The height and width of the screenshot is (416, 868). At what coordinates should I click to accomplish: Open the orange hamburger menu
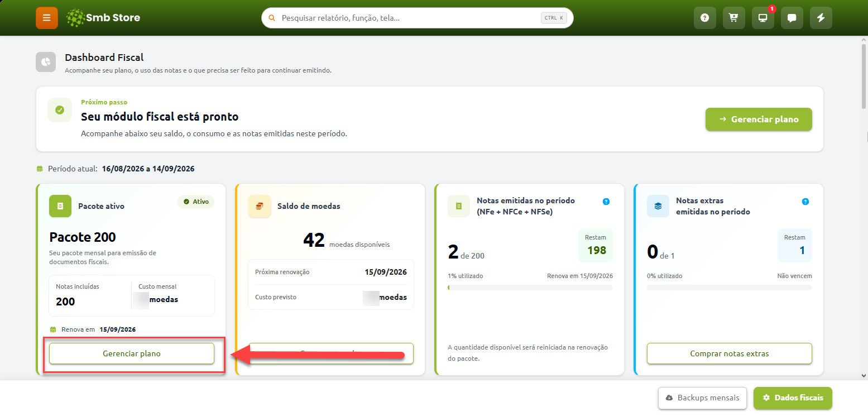pyautogui.click(x=47, y=18)
